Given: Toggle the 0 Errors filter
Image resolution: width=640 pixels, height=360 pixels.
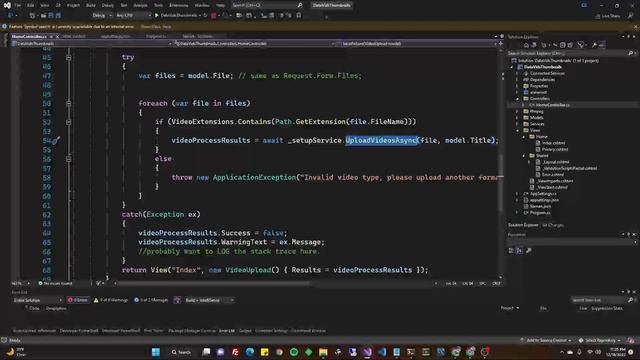Looking at the screenshot, I should point(78,300).
